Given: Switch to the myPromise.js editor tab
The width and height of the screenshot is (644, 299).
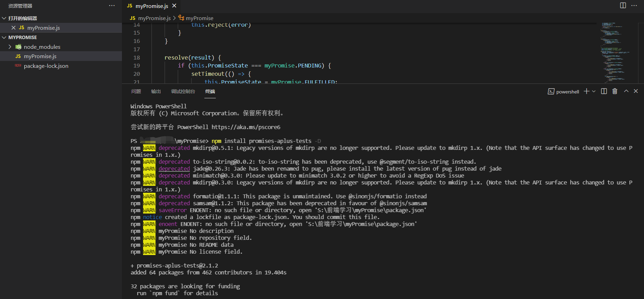Looking at the screenshot, I should click(x=152, y=6).
